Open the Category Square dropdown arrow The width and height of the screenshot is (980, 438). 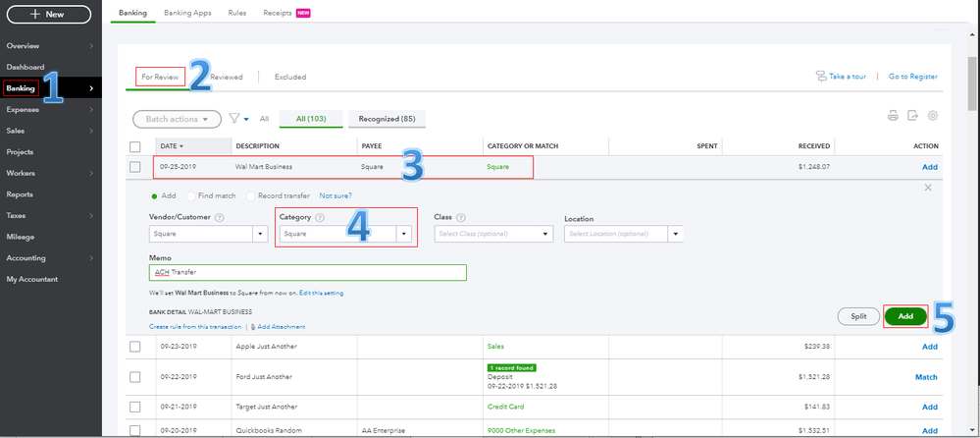(404, 234)
